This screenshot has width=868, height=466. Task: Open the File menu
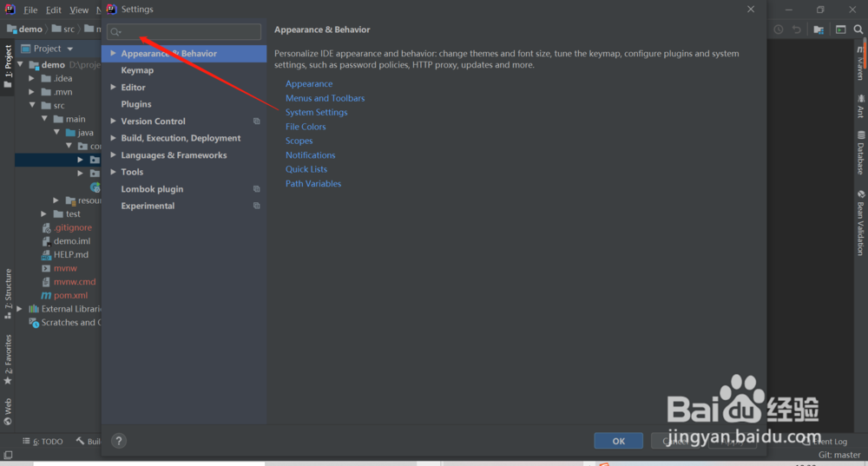30,10
